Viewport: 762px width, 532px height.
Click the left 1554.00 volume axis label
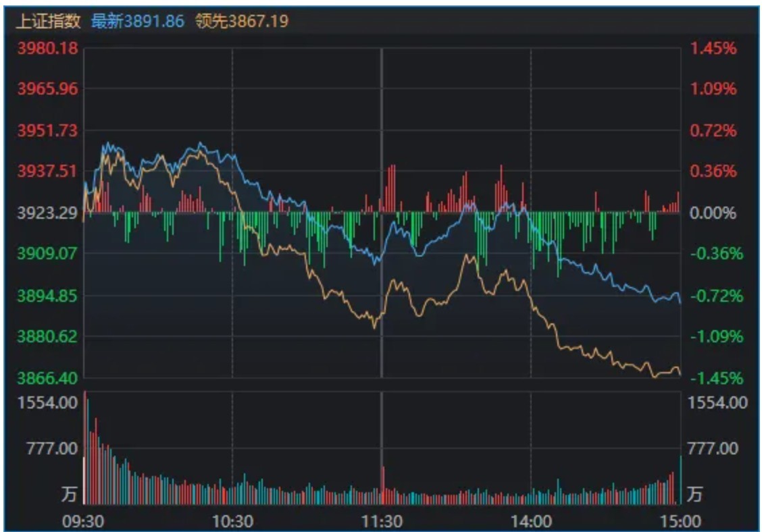47,403
